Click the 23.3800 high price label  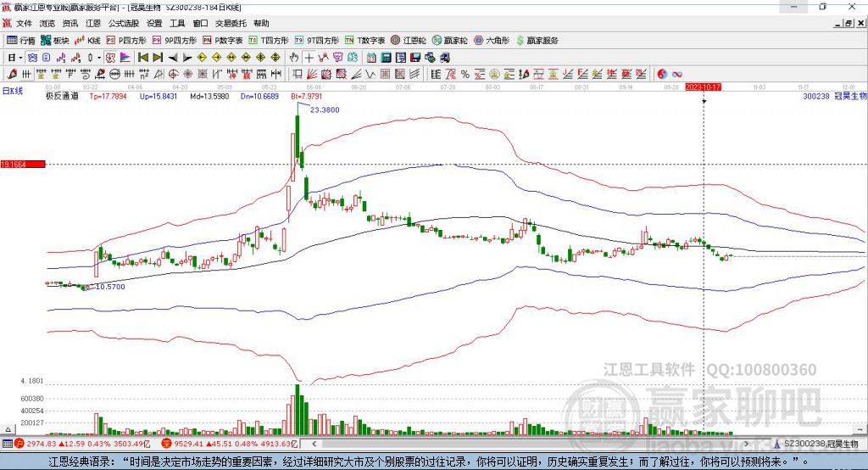pyautogui.click(x=325, y=109)
